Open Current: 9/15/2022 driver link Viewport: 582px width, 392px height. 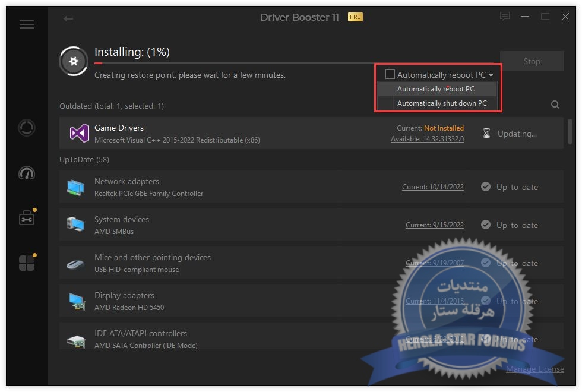pyautogui.click(x=435, y=225)
